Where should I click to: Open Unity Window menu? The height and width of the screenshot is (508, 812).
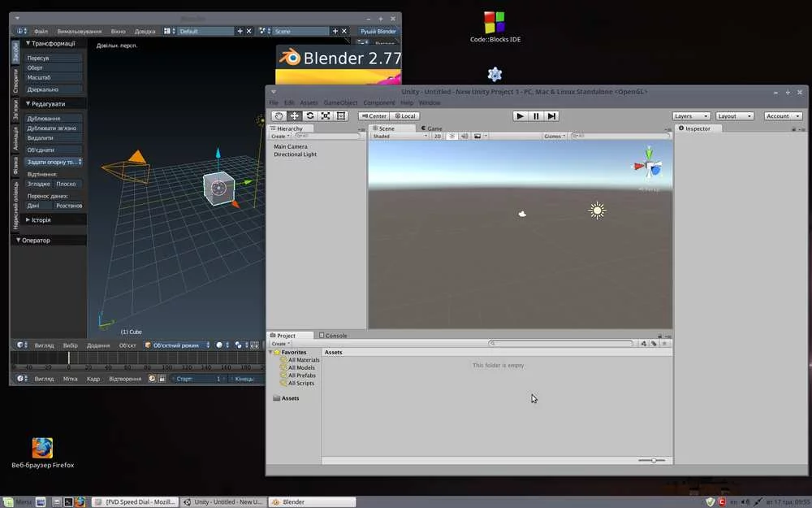coord(430,102)
